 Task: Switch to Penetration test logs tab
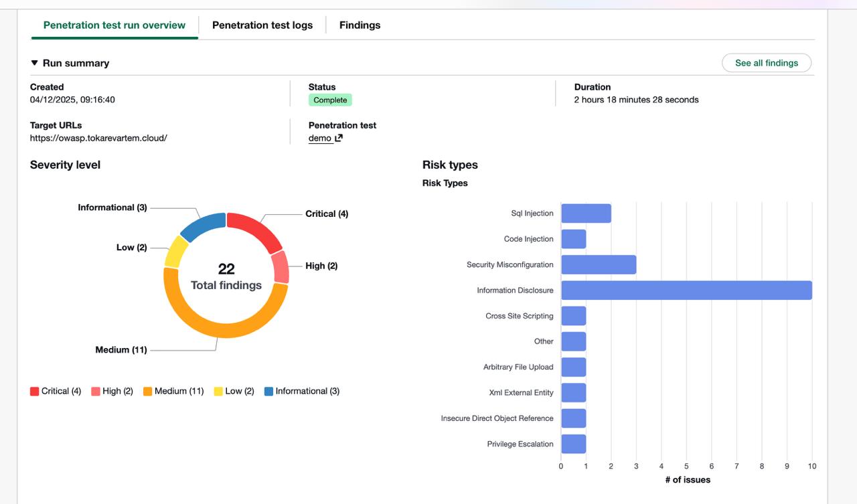click(262, 25)
